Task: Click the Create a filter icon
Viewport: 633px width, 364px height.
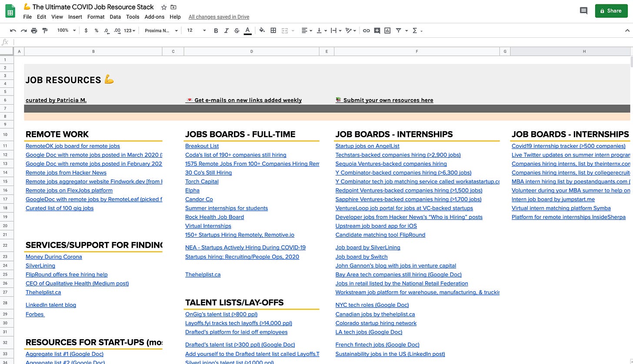Action: coord(398,30)
